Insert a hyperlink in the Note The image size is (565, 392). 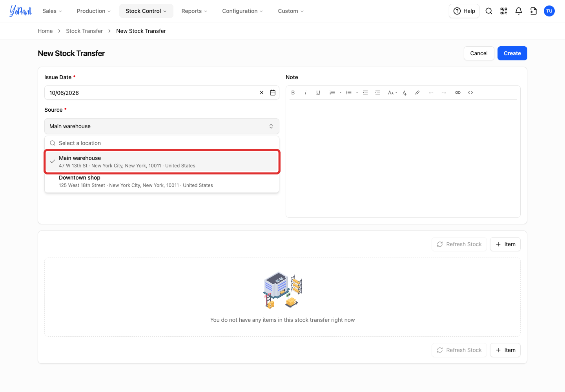458,93
